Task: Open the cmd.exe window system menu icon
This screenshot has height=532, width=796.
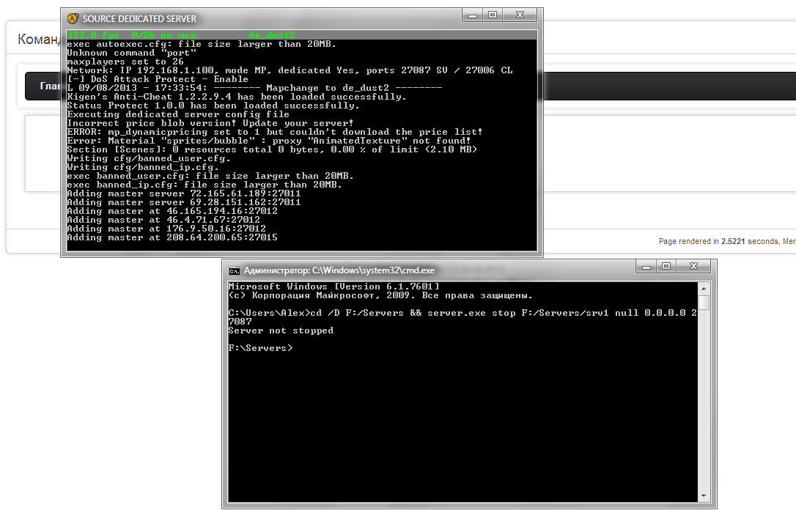Action: 234,270
